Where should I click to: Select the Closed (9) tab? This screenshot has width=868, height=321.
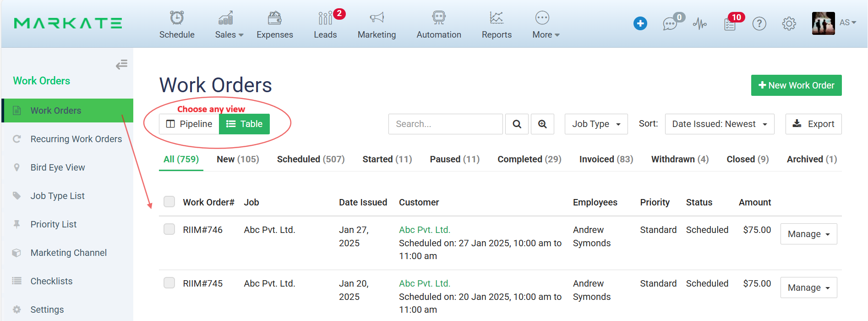click(x=748, y=159)
